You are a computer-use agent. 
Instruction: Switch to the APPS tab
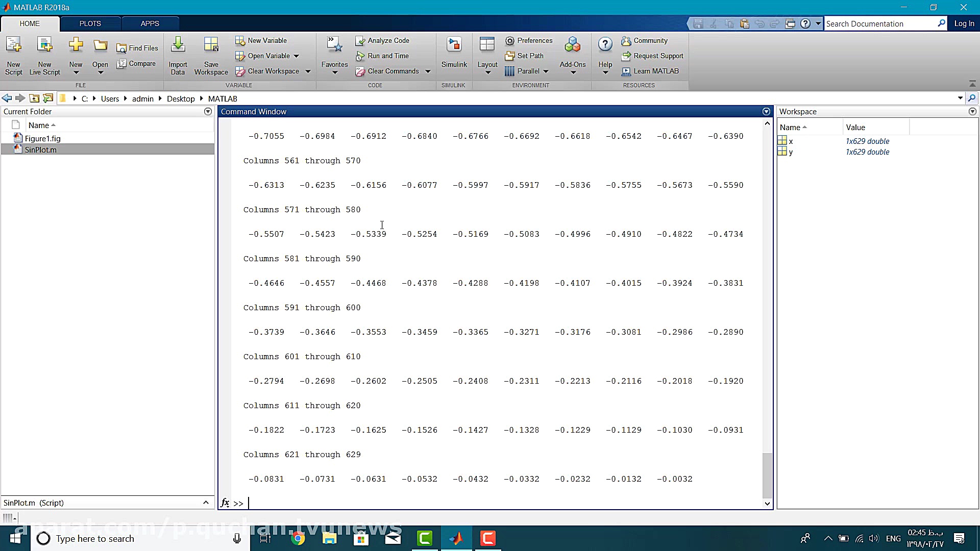click(150, 23)
